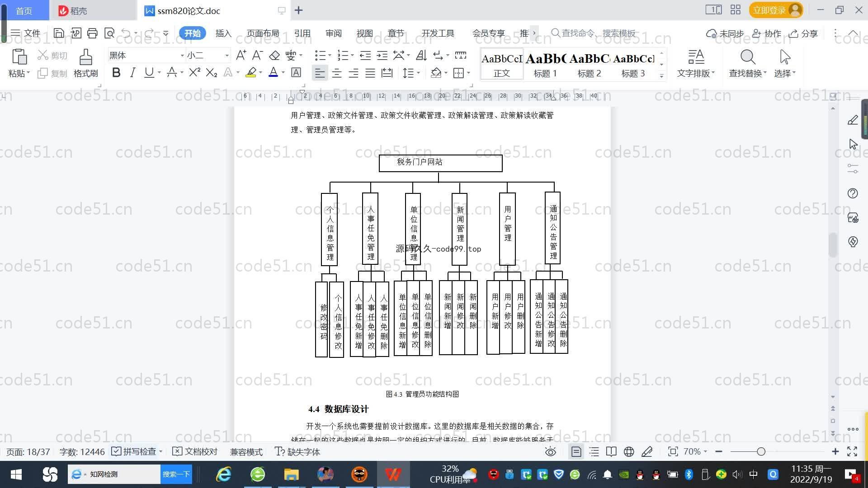Screen dimensions: 868x488
Task: Open Windows Start menu
Action: [x=16, y=474]
